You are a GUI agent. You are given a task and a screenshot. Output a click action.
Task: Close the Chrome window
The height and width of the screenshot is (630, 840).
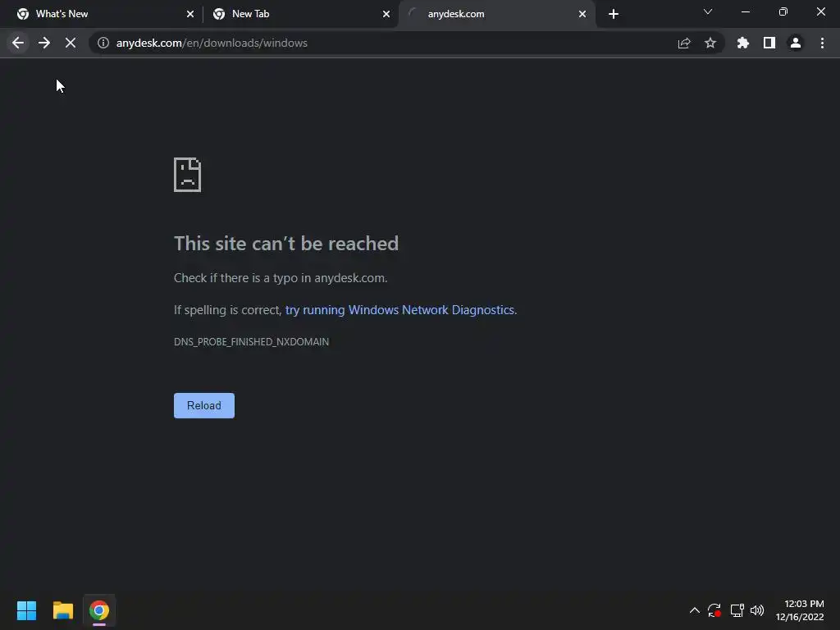pyautogui.click(x=820, y=11)
